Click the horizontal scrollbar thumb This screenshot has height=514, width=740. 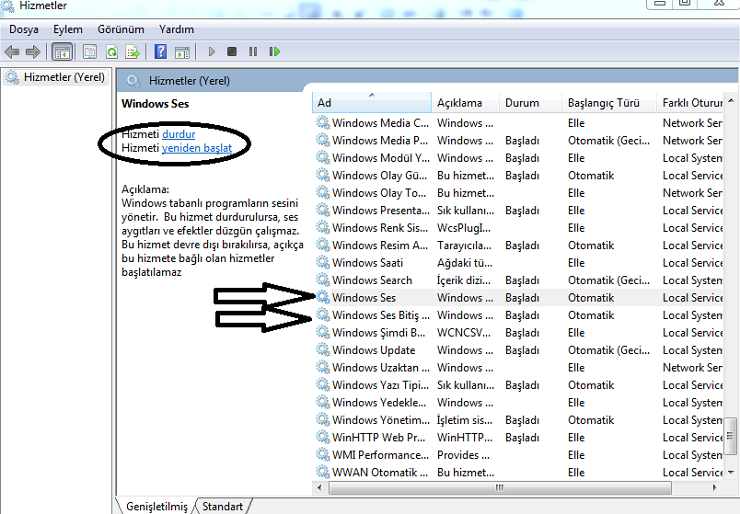(x=500, y=488)
